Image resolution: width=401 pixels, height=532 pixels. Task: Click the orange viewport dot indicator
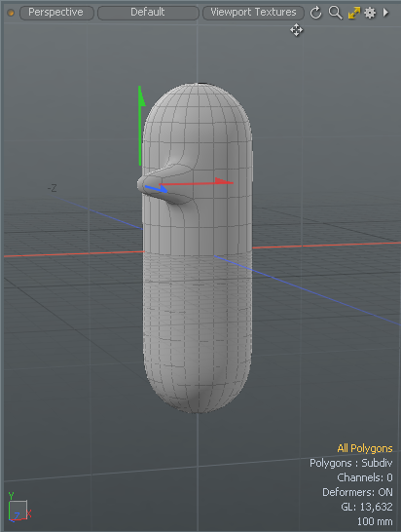pyautogui.click(x=11, y=14)
